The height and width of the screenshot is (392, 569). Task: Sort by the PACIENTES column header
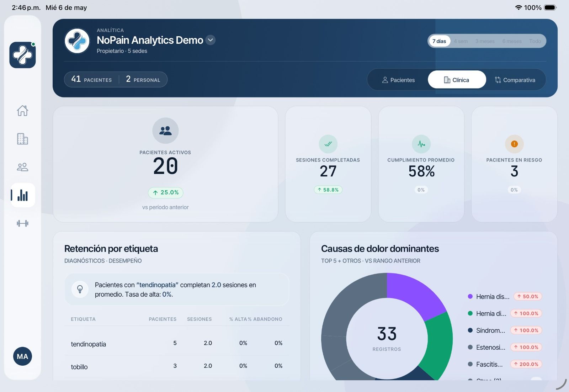(x=163, y=319)
